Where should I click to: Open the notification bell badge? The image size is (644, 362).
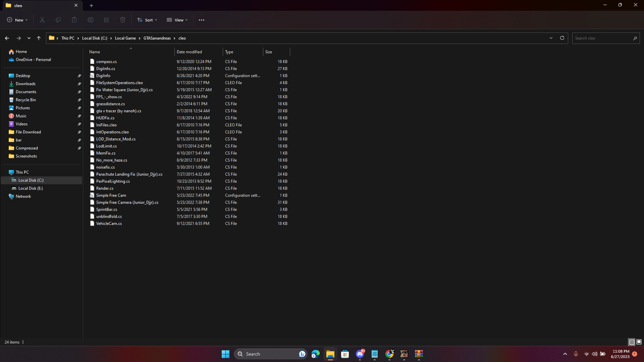634,354
